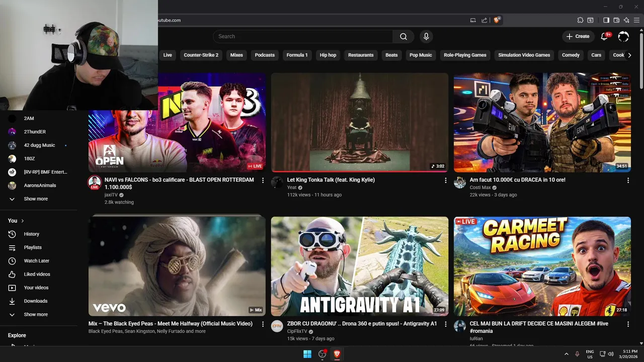Activate voice search microphone icon
This screenshot has height=362, width=644.
pos(426,36)
